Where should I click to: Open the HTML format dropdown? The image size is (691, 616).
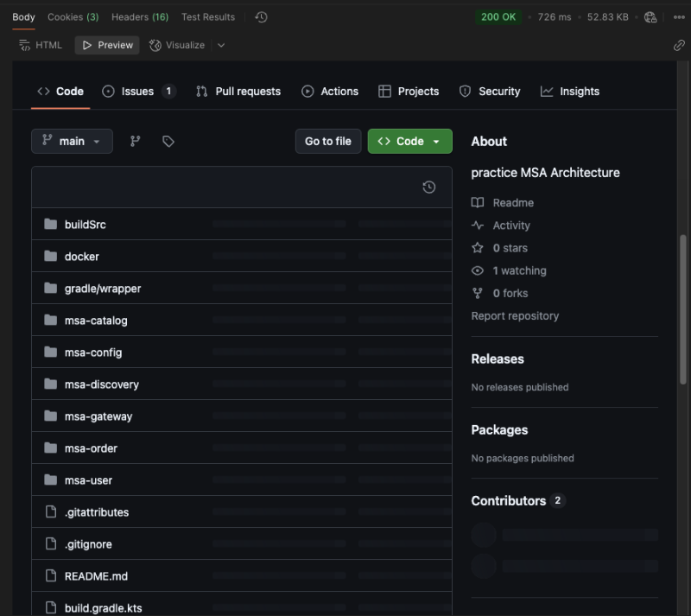pos(41,45)
